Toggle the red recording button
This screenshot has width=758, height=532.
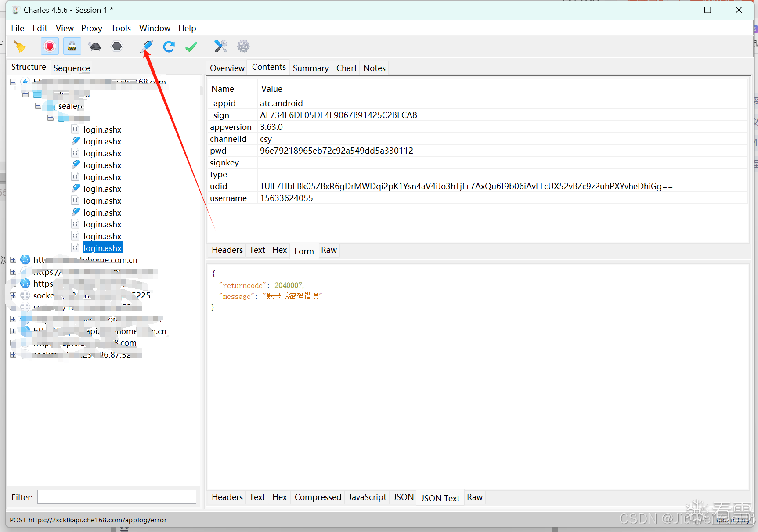50,46
